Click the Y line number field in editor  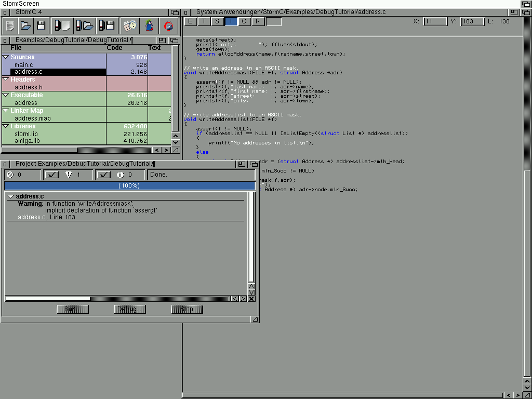[x=473, y=21]
